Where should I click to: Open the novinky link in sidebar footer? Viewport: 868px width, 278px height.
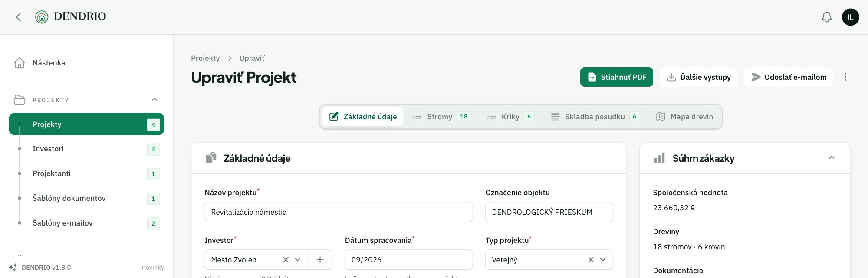coord(153,268)
